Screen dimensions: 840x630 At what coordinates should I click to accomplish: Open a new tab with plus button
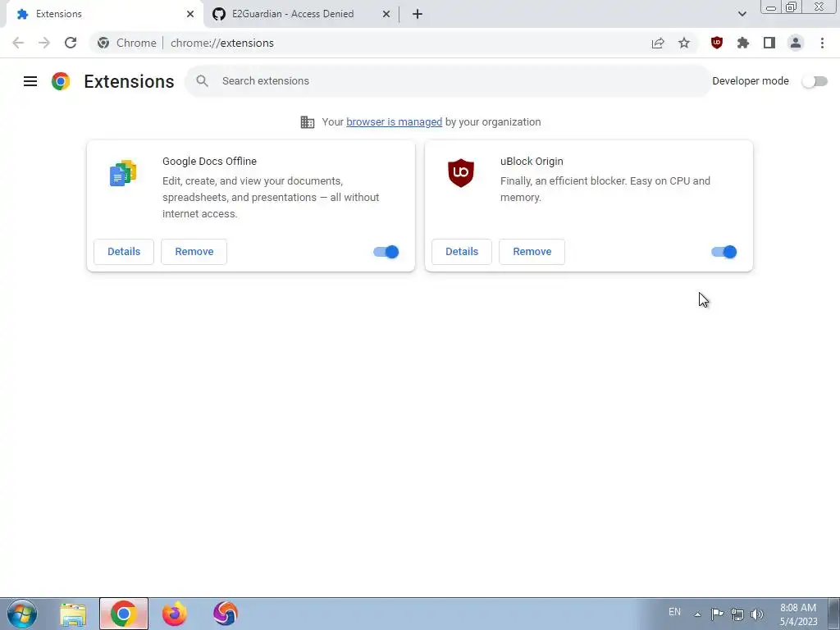418,14
